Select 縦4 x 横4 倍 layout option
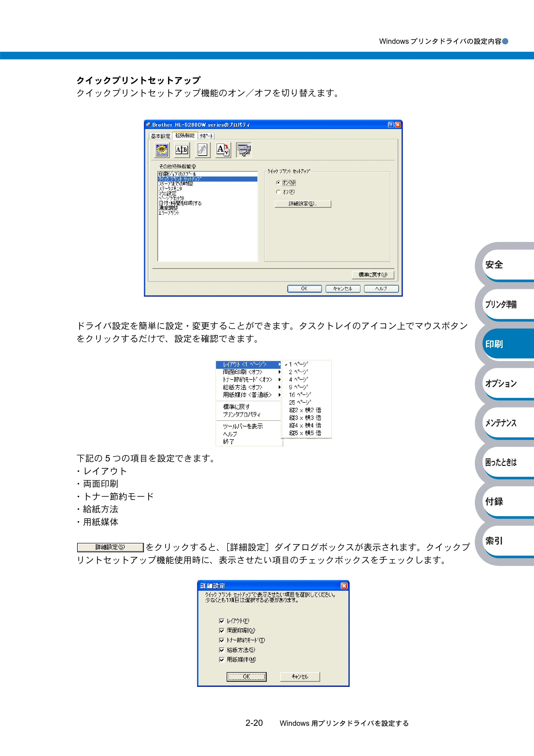Screen dimensions: 534x756 coord(307,425)
